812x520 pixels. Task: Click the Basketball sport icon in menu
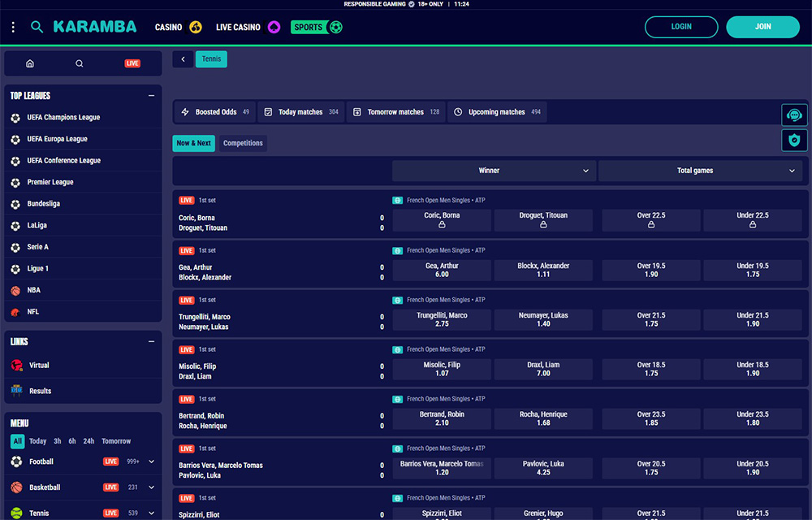point(16,487)
